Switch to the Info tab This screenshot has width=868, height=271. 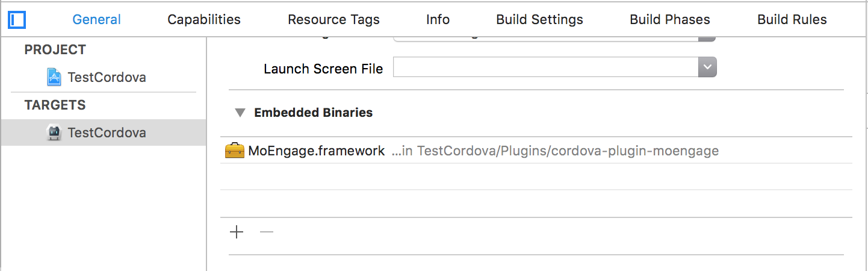(438, 19)
